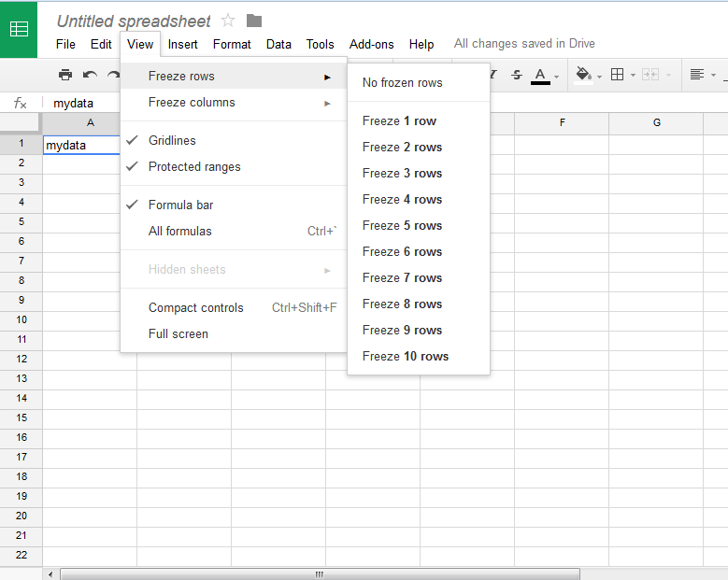Click the Redo arrow
728x580 pixels.
pyautogui.click(x=113, y=75)
